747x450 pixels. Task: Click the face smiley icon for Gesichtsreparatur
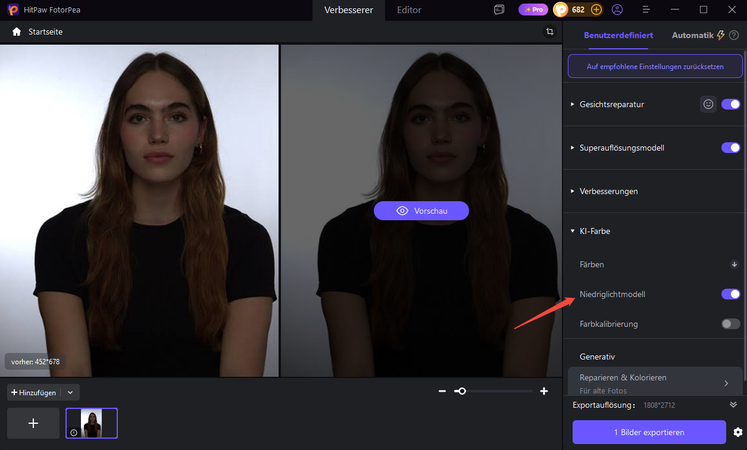pos(708,104)
